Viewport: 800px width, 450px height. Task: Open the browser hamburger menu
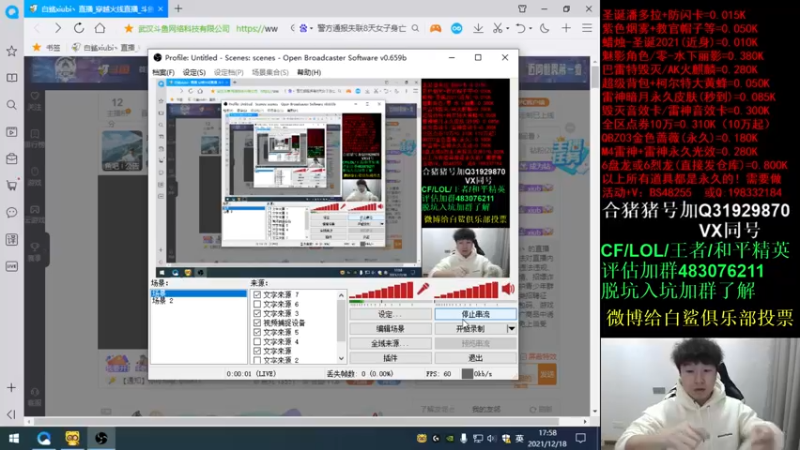587,29
